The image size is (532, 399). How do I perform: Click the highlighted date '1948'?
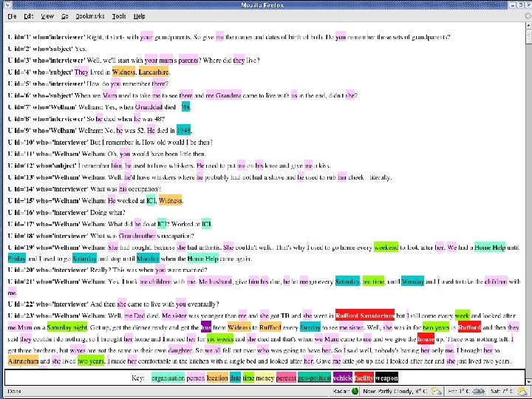[183, 130]
